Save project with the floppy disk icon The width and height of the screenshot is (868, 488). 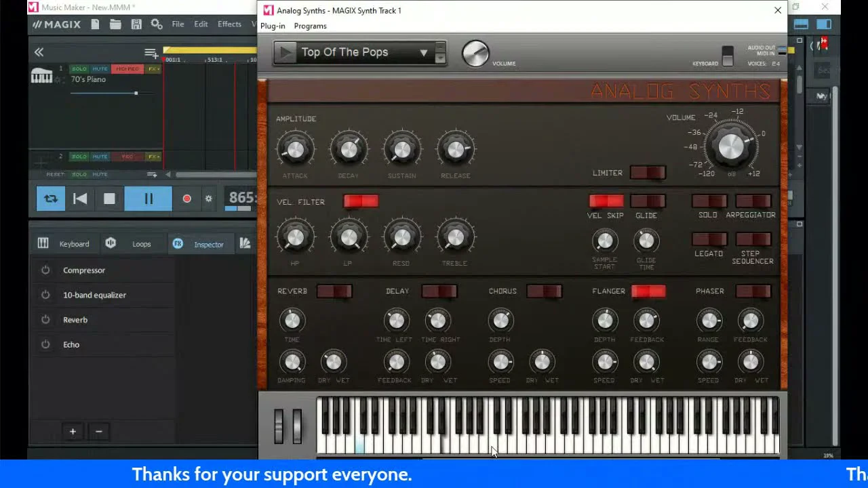coord(136,24)
